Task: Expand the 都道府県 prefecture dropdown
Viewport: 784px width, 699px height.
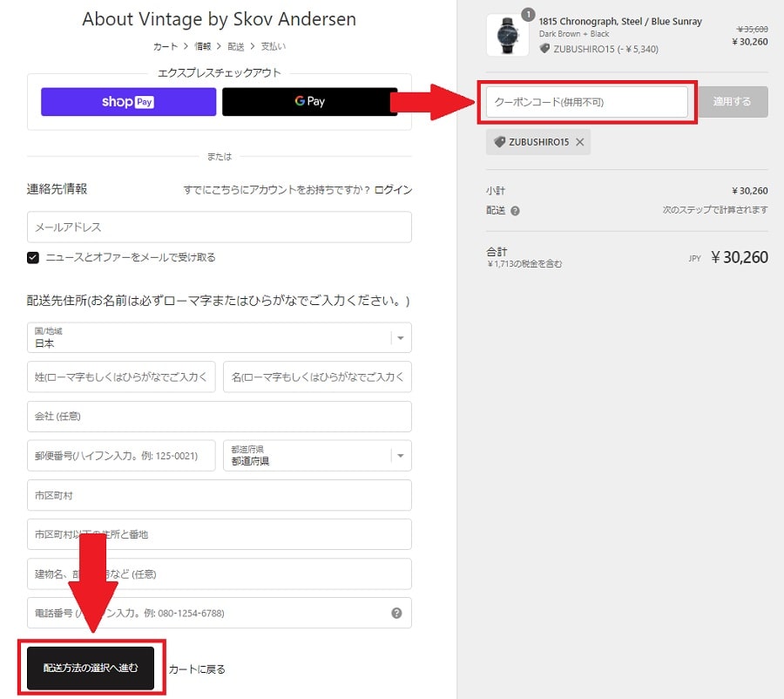Action: click(x=317, y=455)
